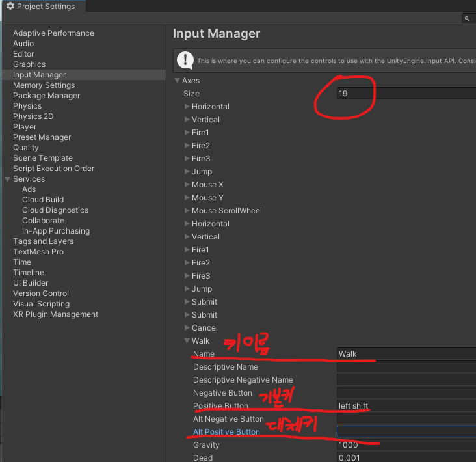Open the Physics 2D settings
The height and width of the screenshot is (462, 476).
pyautogui.click(x=33, y=116)
